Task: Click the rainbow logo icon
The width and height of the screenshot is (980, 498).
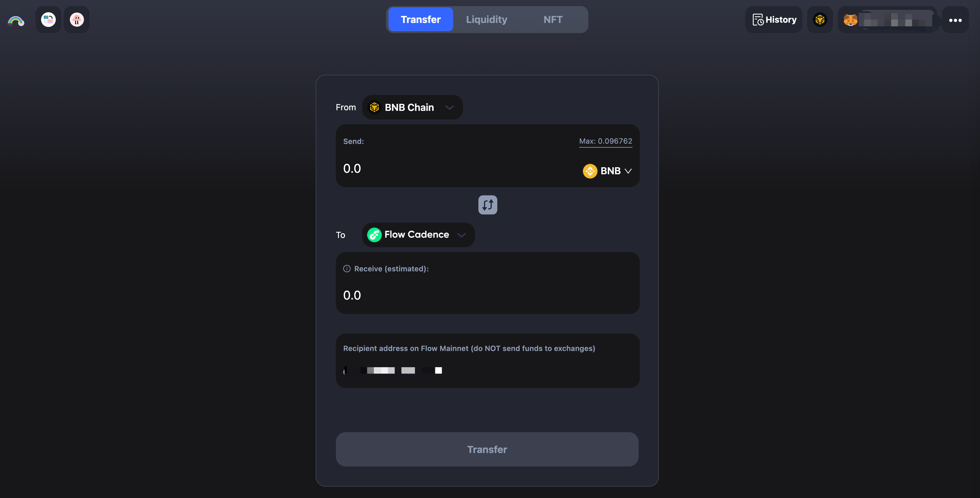Action: click(16, 20)
